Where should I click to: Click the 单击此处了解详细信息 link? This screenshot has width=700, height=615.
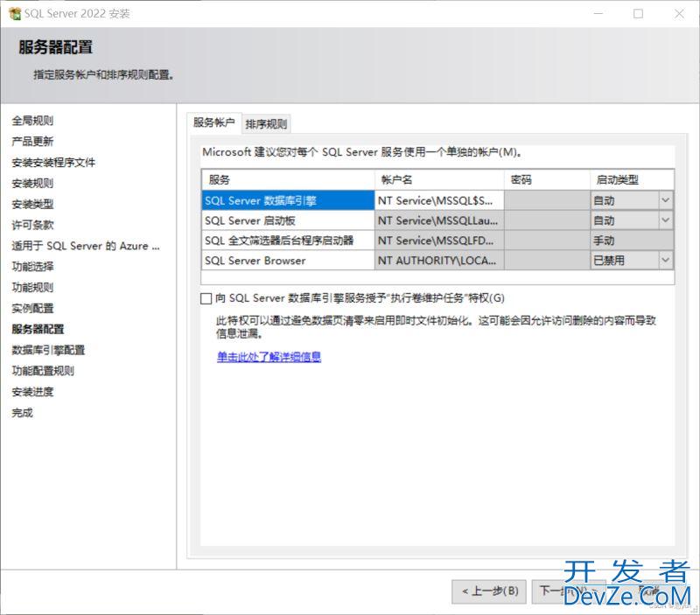(x=269, y=357)
